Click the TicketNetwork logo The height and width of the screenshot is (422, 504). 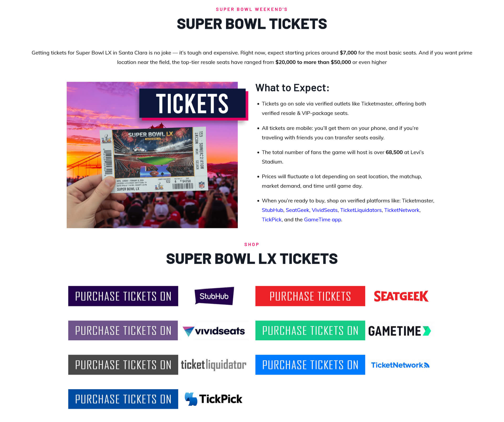400,365
